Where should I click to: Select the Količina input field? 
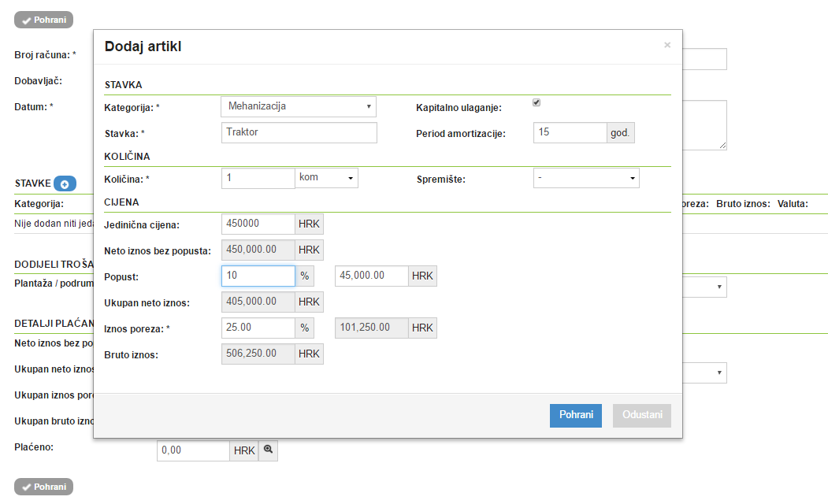coord(258,178)
